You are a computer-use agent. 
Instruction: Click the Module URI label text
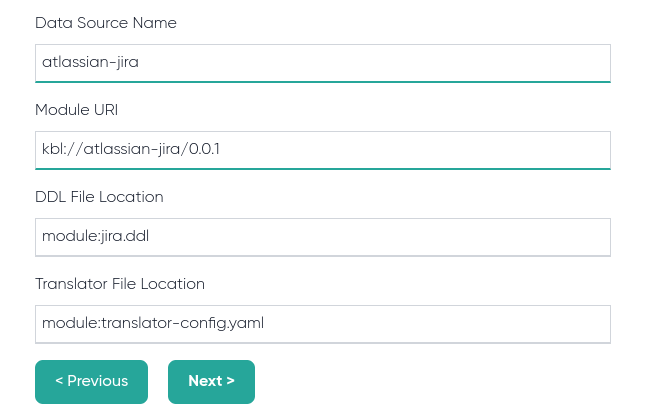[77, 110]
